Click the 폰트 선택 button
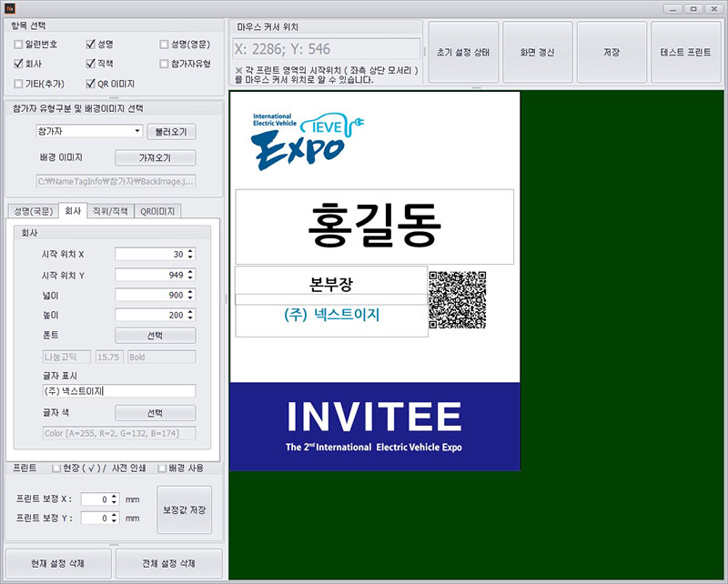Image resolution: width=728 pixels, height=584 pixels. coord(155,336)
